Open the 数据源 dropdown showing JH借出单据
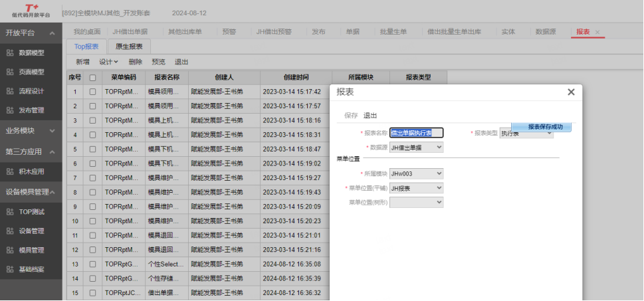 (417, 147)
